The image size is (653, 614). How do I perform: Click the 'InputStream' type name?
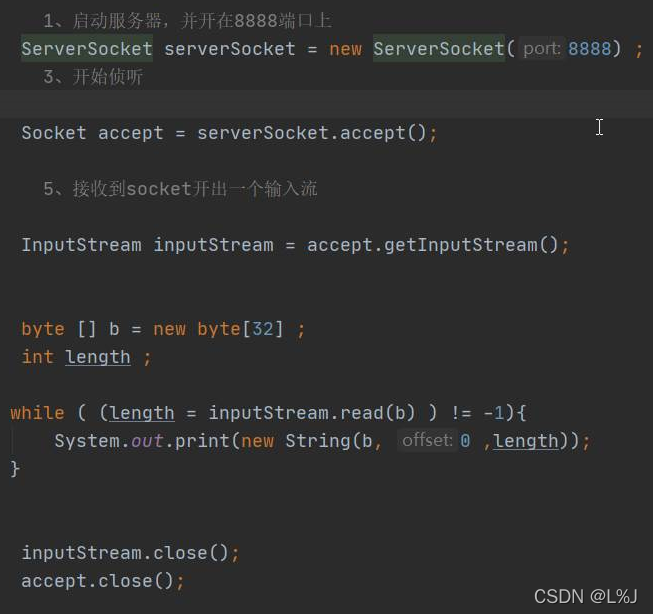[81, 245]
